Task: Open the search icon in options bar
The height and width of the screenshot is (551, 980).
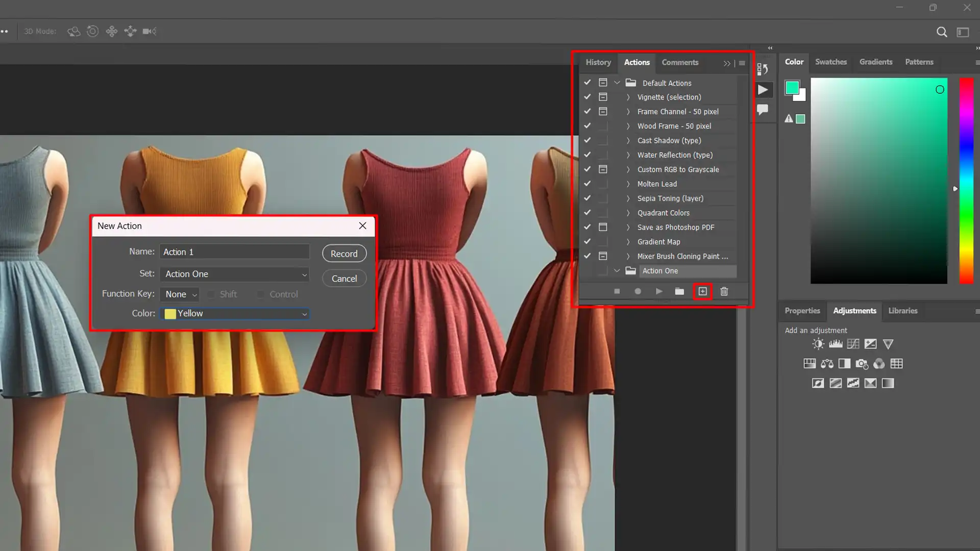Action: (x=942, y=32)
